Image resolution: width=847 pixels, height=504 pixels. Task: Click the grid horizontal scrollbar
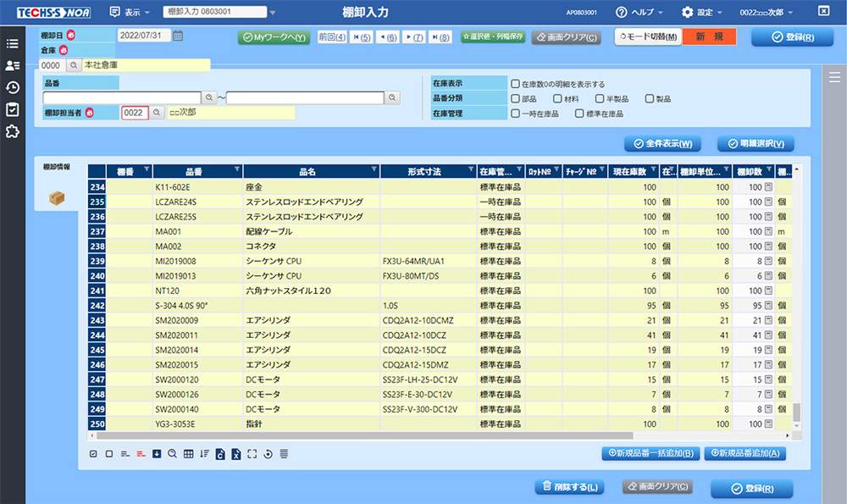point(364,435)
